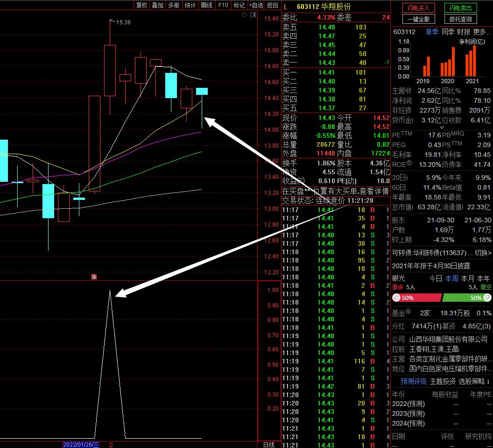The width and height of the screenshot is (493, 448).
Task: Click 切换> to switch convertible bond
Action: coord(483,253)
